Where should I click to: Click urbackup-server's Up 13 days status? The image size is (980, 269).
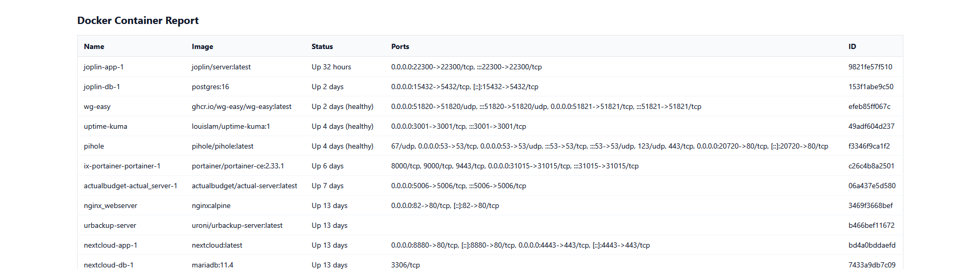(330, 225)
